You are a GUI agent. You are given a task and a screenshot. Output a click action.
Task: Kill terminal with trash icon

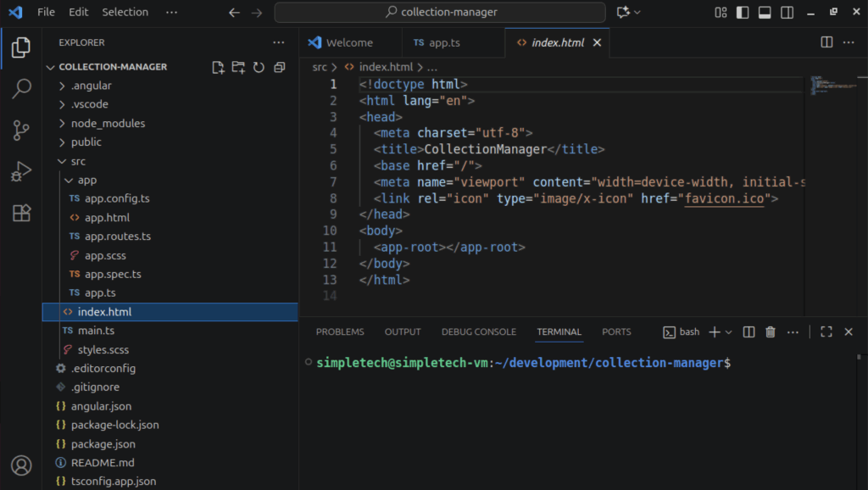771,332
